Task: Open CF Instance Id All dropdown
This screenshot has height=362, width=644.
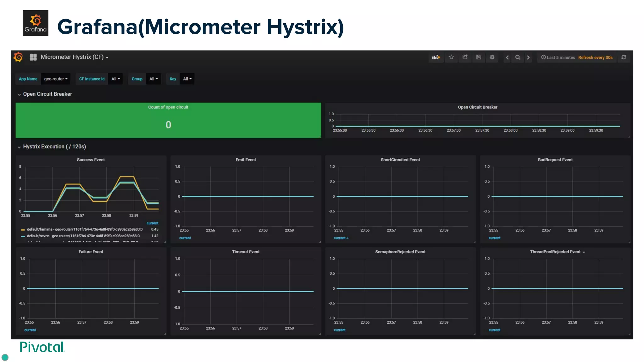Action: pos(116,79)
